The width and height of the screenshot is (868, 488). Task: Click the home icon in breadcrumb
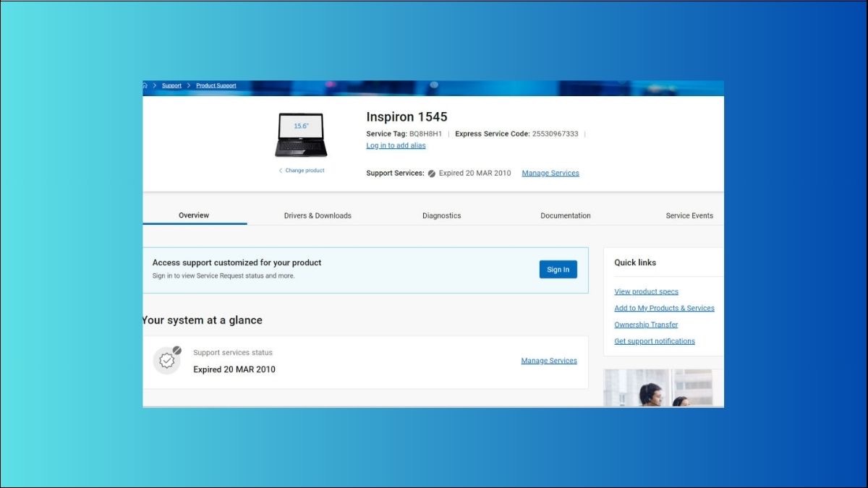coord(145,85)
